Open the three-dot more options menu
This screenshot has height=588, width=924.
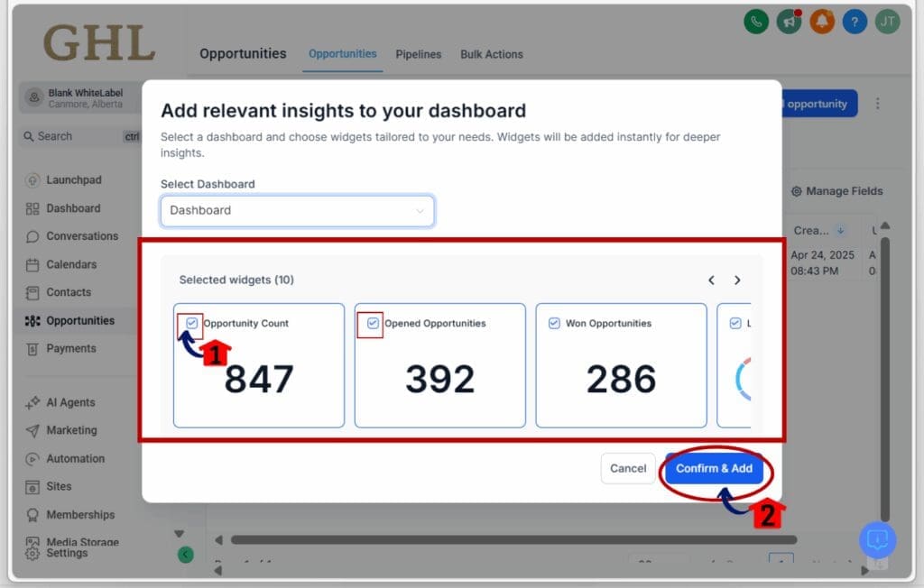coord(877,104)
